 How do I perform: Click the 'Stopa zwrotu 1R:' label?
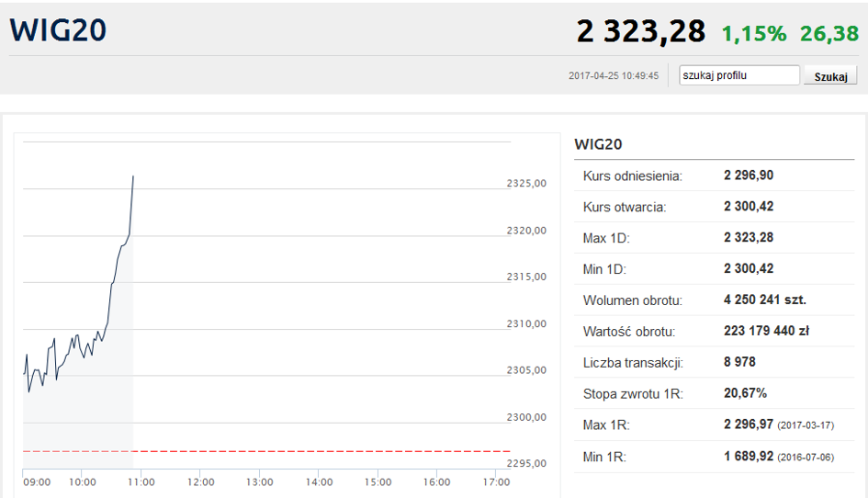click(633, 394)
